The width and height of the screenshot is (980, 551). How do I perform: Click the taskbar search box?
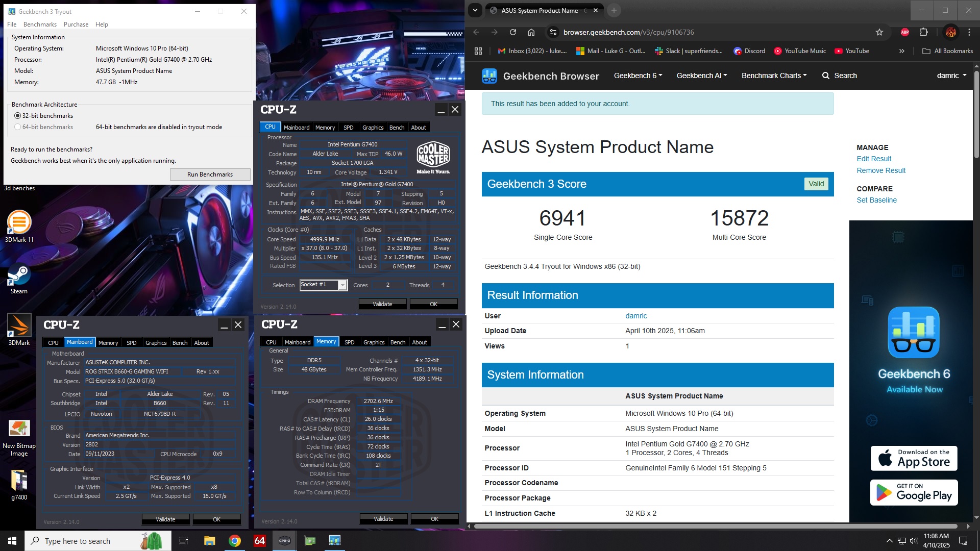point(98,541)
